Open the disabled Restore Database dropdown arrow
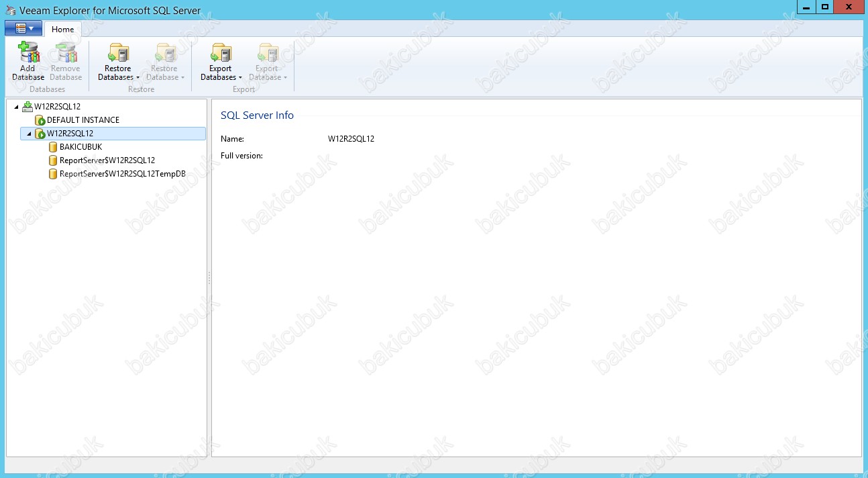 (x=182, y=78)
